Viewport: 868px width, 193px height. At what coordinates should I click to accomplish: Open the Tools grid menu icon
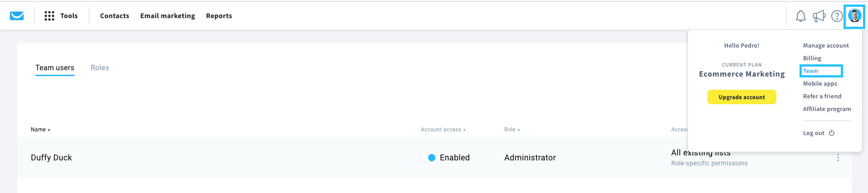[x=49, y=16]
